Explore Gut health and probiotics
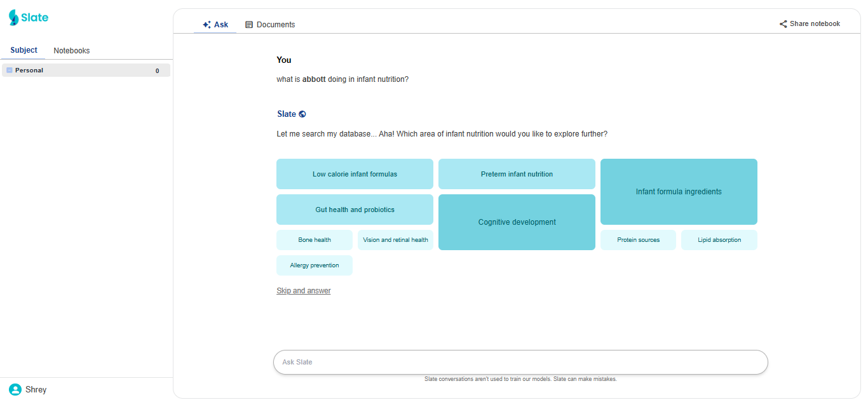 point(355,210)
